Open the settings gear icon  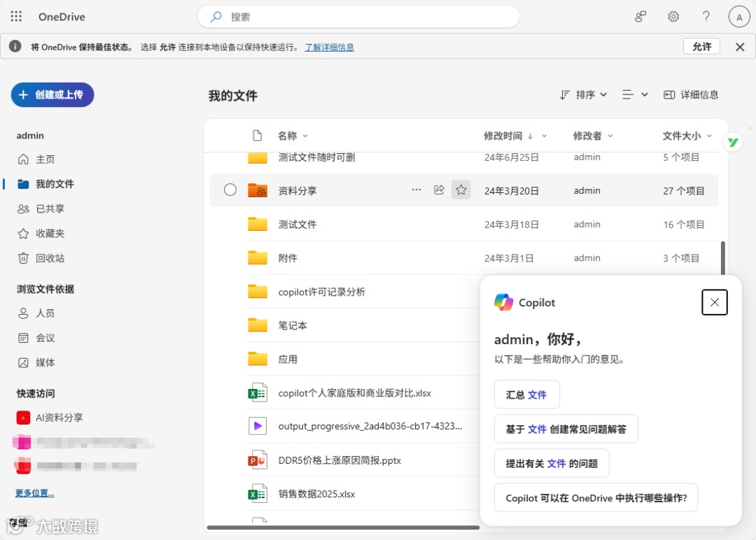(x=673, y=17)
